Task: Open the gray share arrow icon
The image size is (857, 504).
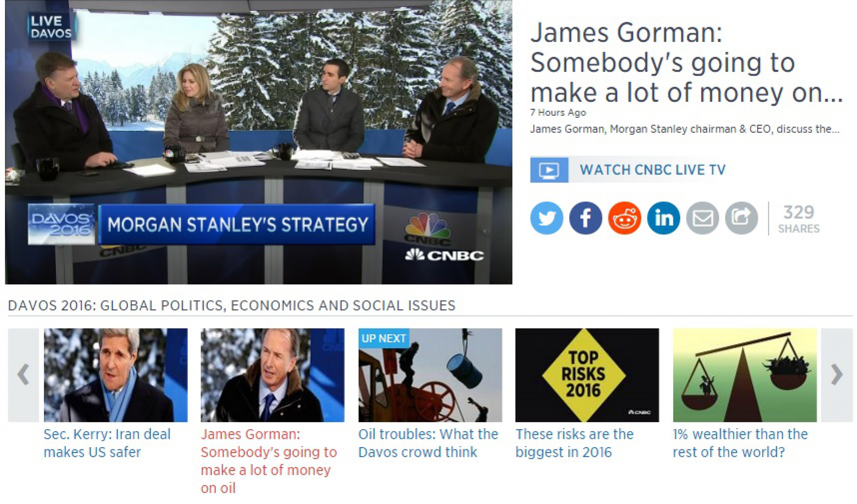Action: coord(741,218)
